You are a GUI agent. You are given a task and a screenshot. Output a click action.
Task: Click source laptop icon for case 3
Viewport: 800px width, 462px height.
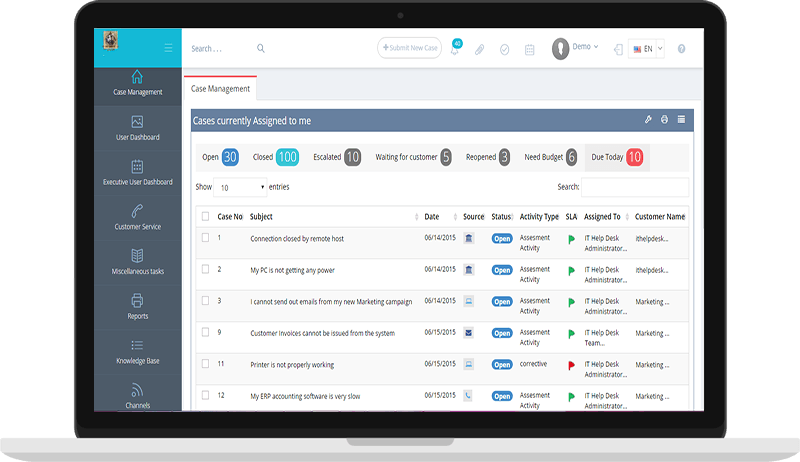point(468,301)
